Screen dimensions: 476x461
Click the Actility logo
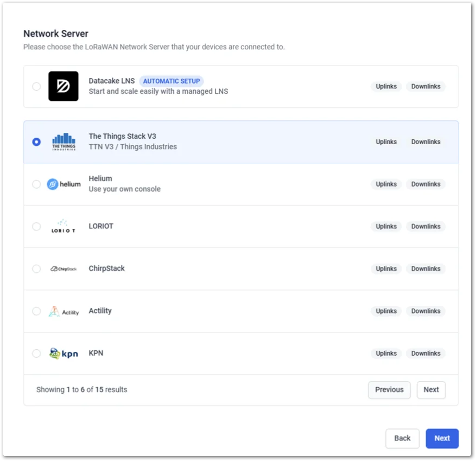(x=64, y=311)
